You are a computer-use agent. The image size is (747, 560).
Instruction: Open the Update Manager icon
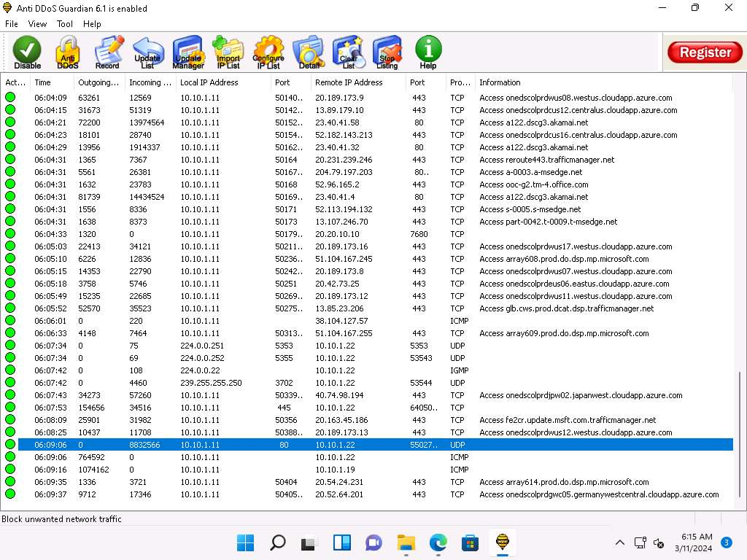pos(187,52)
